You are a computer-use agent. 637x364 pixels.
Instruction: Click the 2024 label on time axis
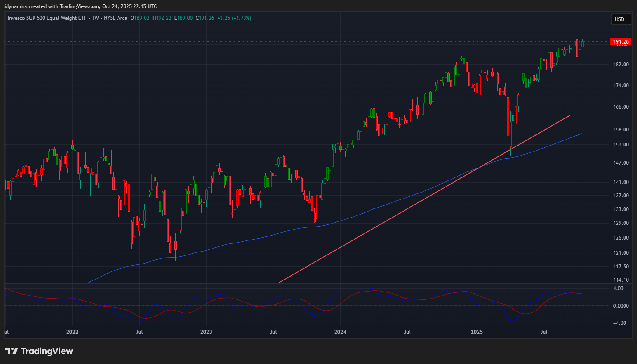pos(340,332)
